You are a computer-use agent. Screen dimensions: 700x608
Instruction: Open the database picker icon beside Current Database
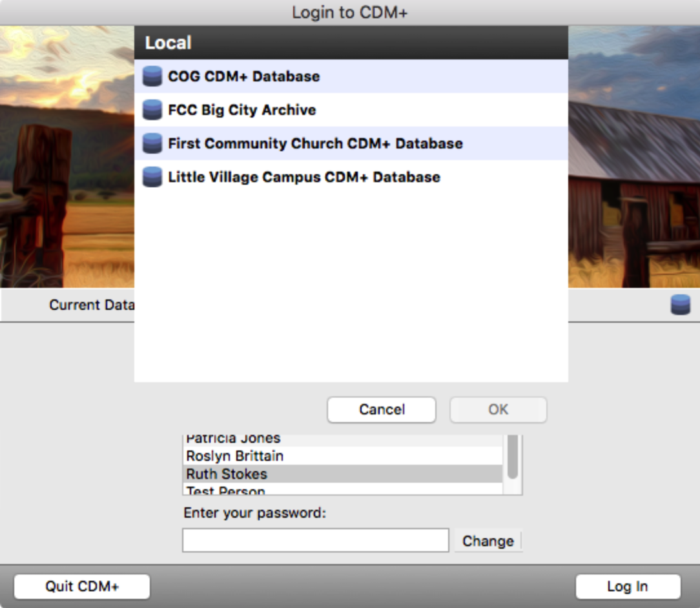(680, 305)
